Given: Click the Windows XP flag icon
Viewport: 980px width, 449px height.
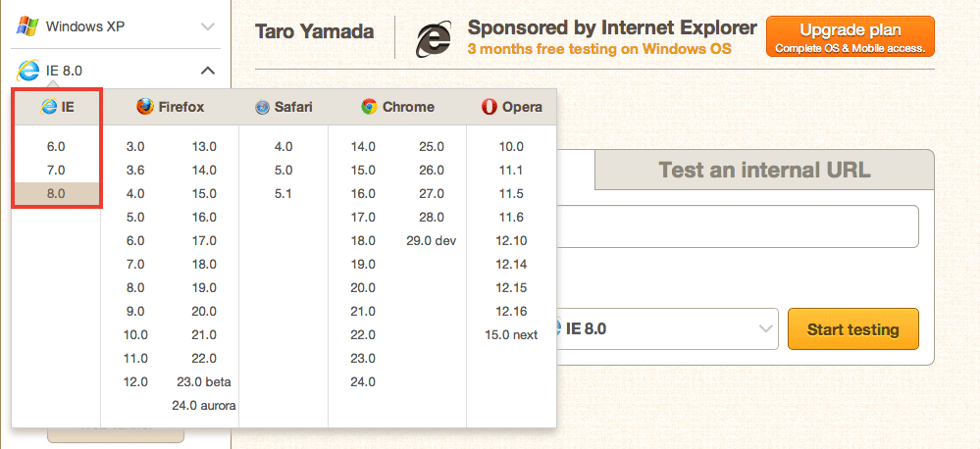Looking at the screenshot, I should 26,26.
